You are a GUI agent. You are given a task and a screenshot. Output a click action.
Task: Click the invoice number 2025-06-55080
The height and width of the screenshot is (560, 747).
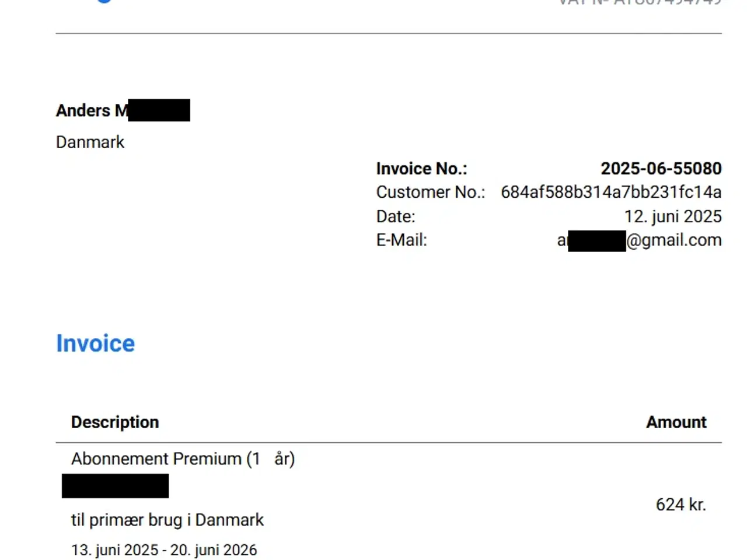coord(661,169)
